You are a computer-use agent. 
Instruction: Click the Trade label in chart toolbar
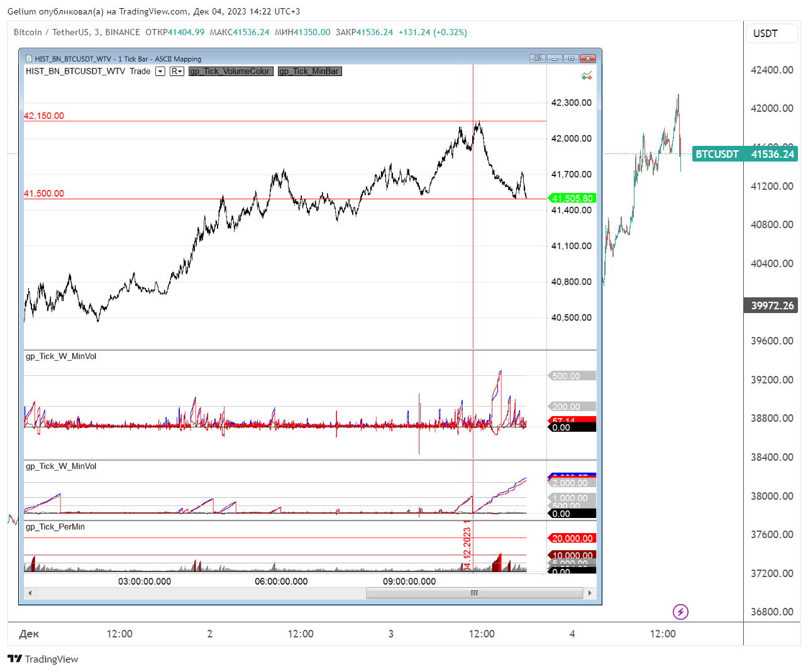pyautogui.click(x=140, y=71)
